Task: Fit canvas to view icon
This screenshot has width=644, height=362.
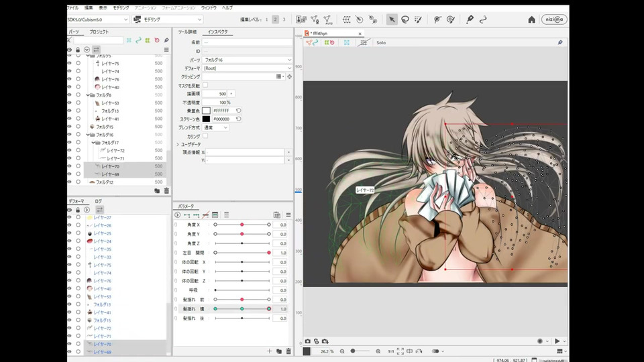Action: [x=400, y=351]
